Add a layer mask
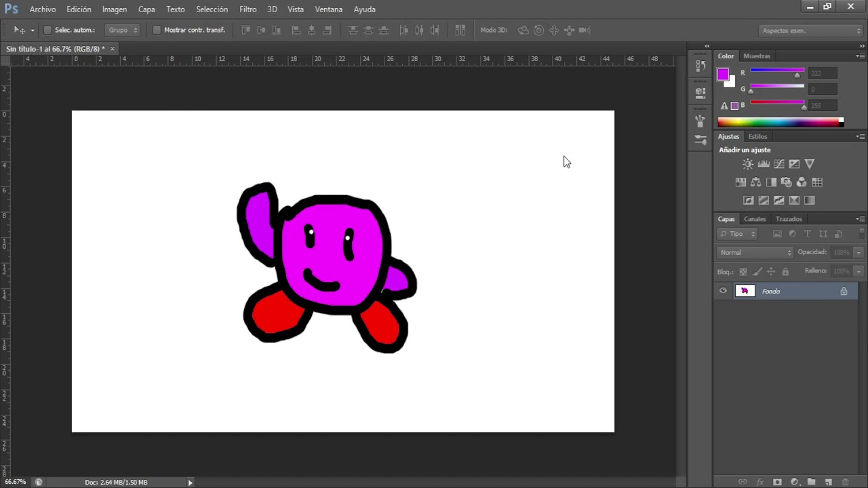This screenshot has width=868, height=488. point(777,482)
